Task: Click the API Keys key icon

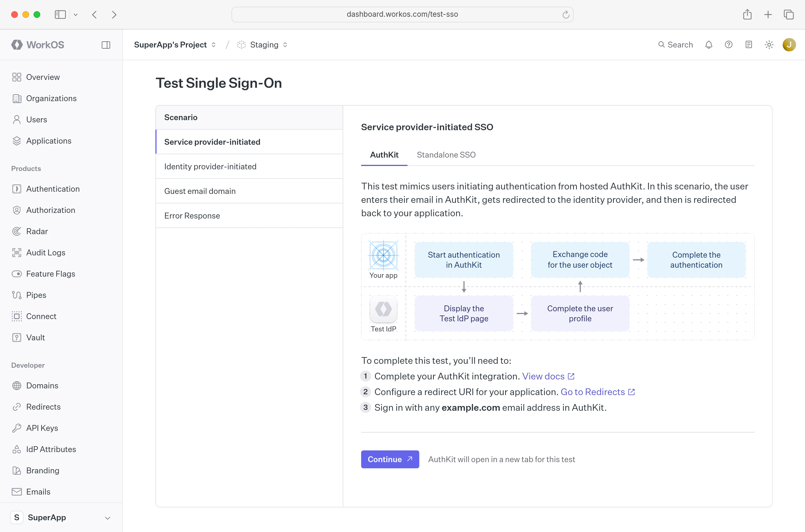Action: point(16,428)
